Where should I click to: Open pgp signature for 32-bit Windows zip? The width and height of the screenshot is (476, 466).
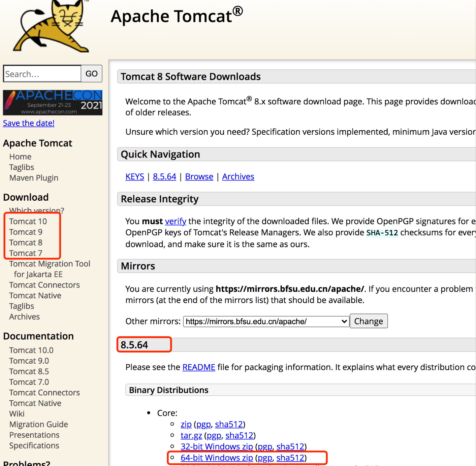coord(265,447)
